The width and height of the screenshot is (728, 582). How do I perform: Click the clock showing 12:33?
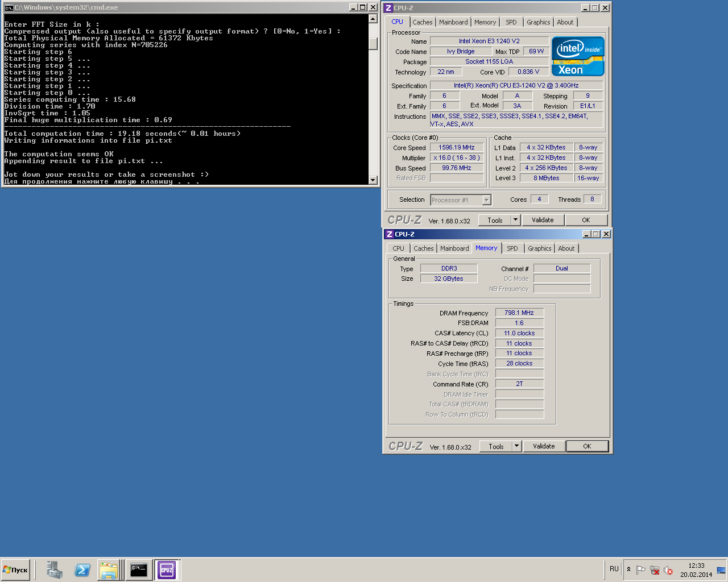click(696, 566)
